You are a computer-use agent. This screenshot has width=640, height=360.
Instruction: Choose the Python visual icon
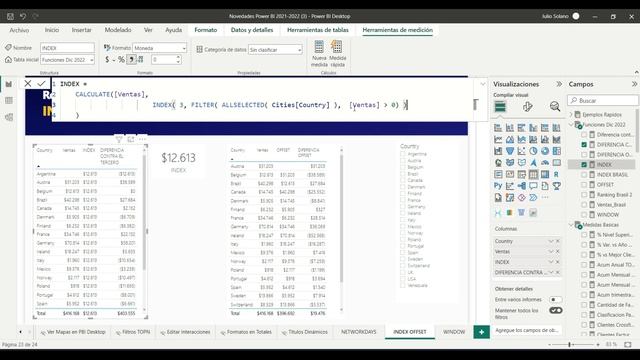(x=498, y=186)
